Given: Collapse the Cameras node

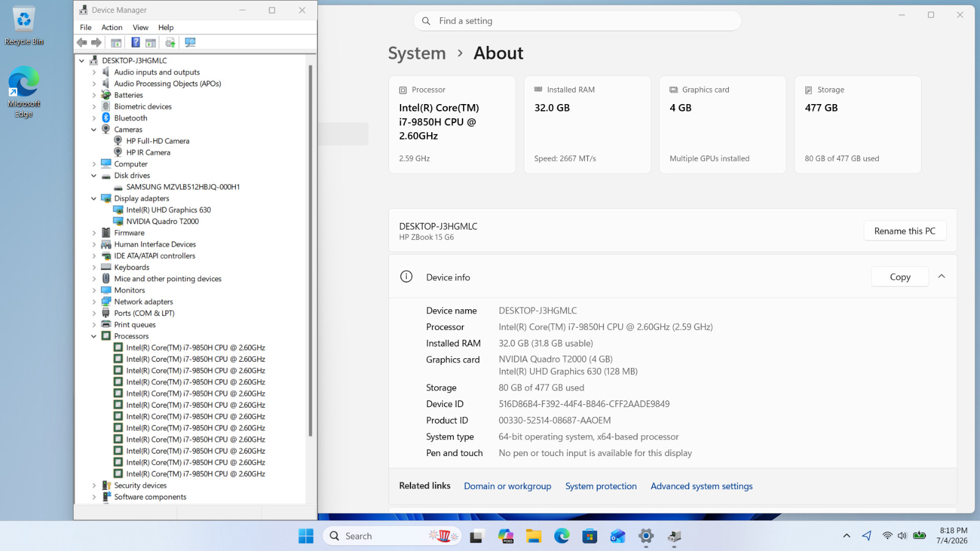Looking at the screenshot, I should (x=94, y=129).
